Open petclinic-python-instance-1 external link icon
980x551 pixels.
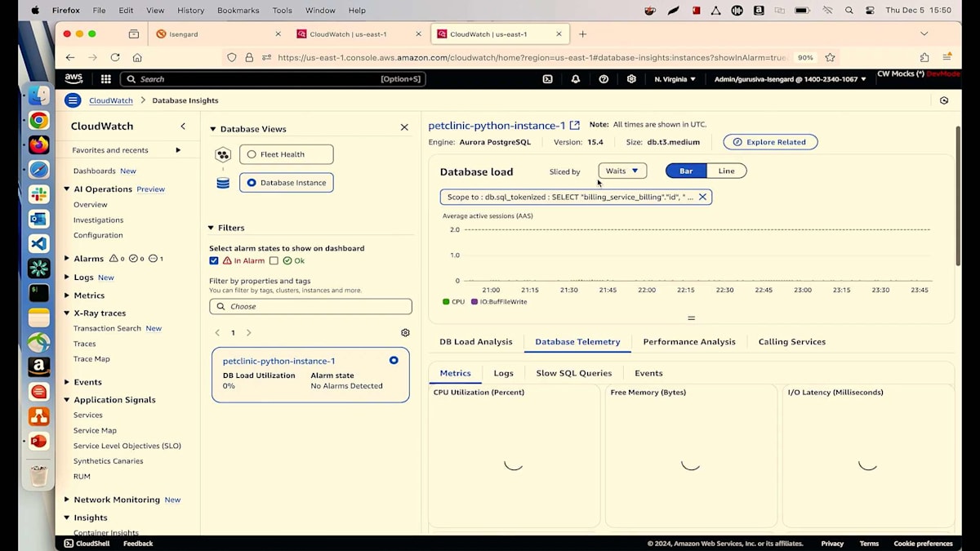coord(575,125)
